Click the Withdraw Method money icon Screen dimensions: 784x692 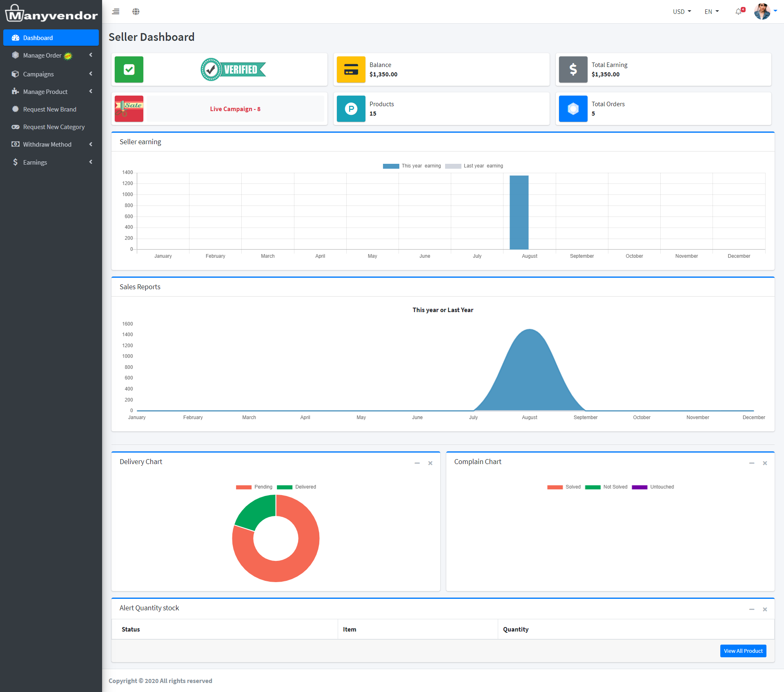click(x=16, y=144)
